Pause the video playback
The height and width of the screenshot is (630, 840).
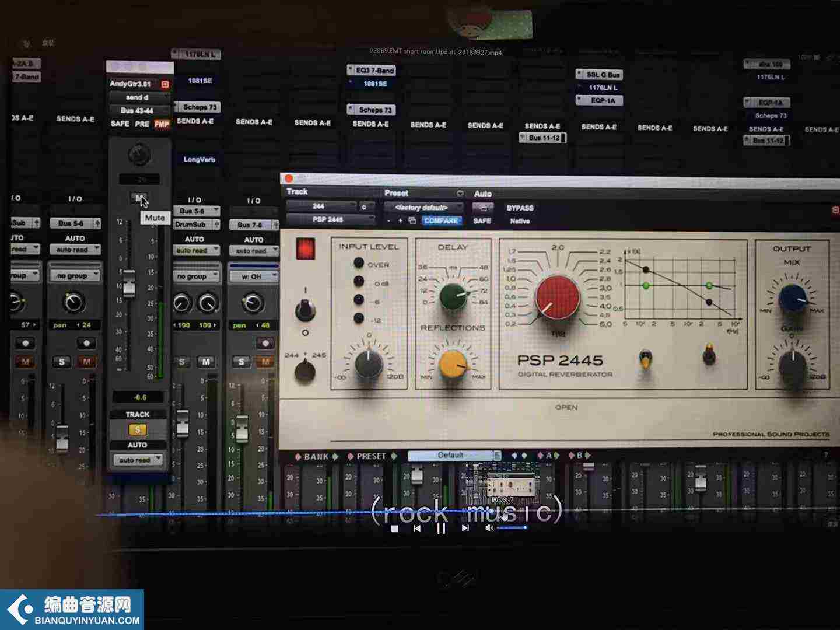[441, 528]
